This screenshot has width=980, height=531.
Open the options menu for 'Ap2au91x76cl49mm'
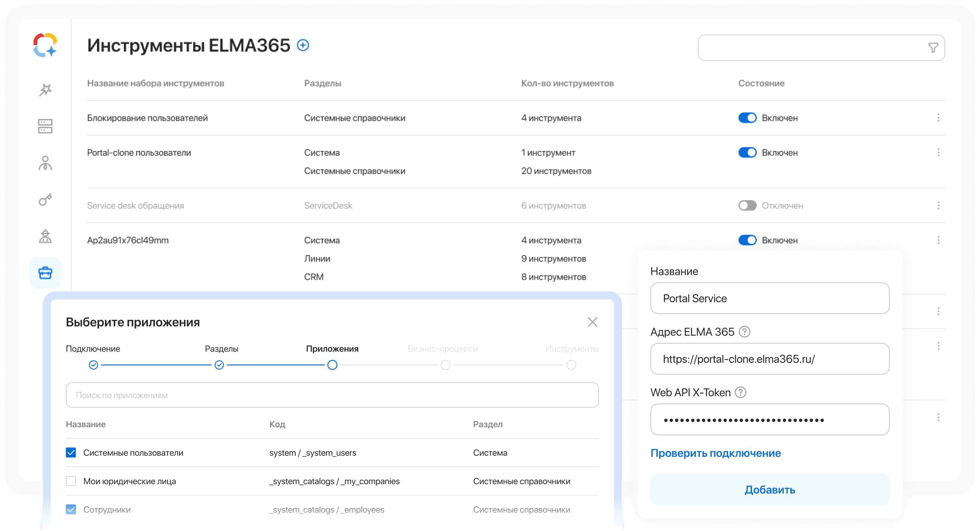coord(939,240)
